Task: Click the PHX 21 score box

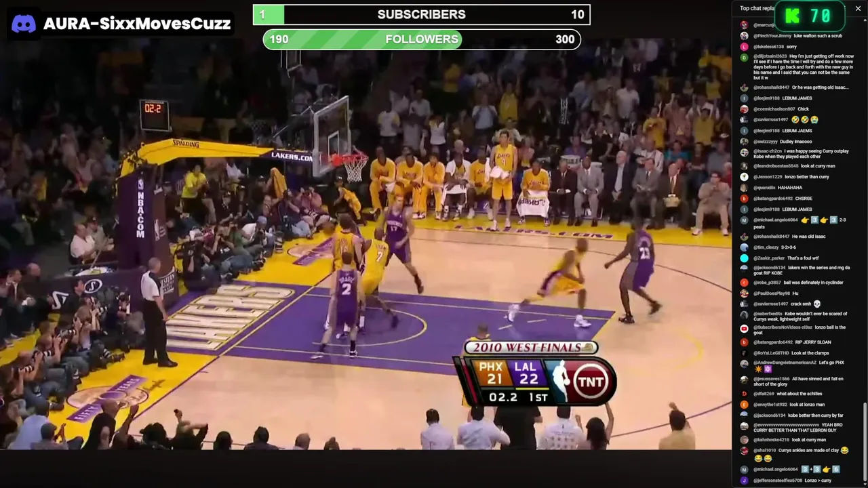Action: click(x=491, y=374)
